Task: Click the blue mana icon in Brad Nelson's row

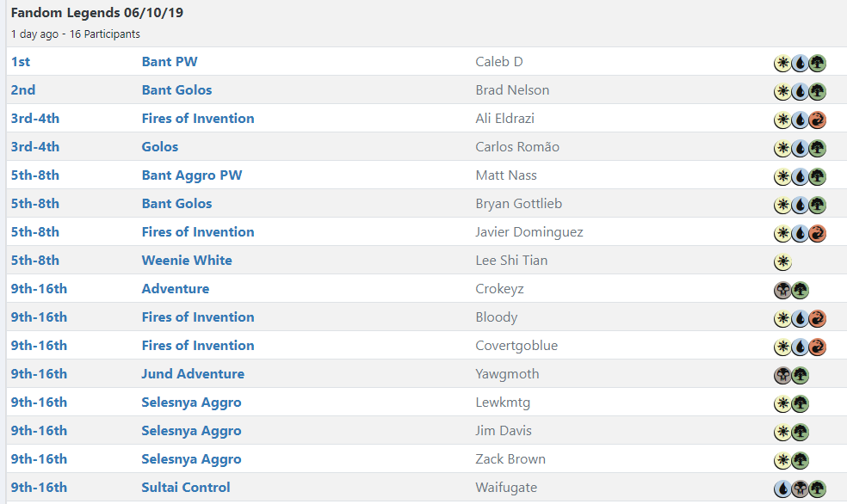Action: click(x=800, y=91)
